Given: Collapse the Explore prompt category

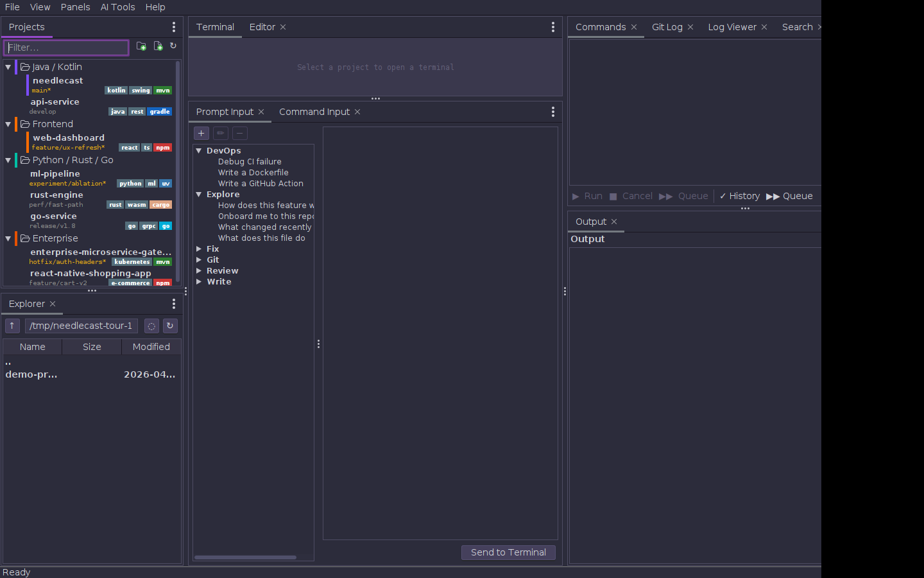Looking at the screenshot, I should pos(199,195).
